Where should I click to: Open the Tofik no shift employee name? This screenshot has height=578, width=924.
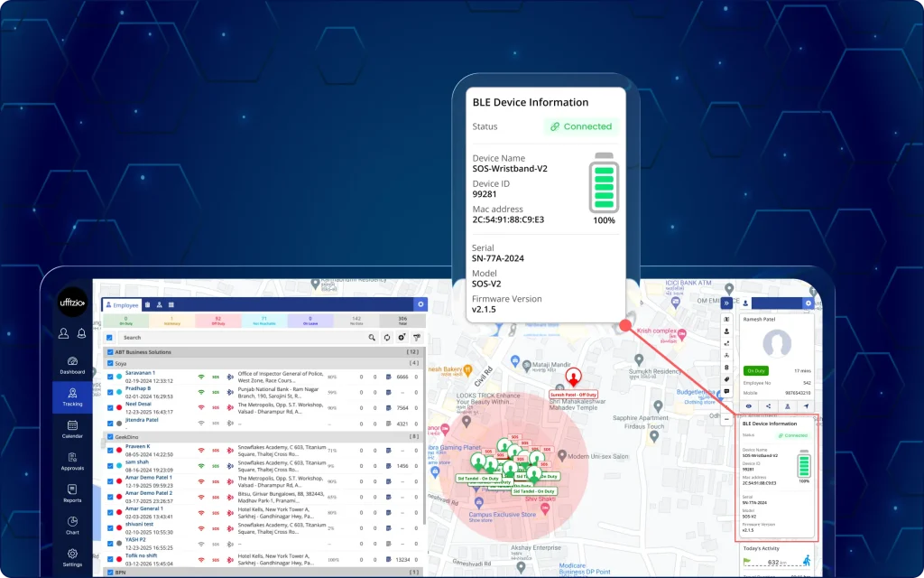[142, 555]
